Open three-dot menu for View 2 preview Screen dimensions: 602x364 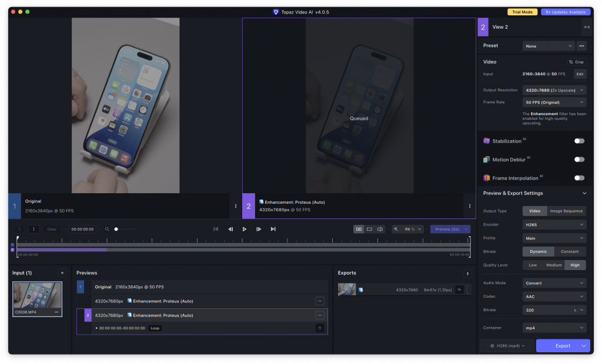(x=470, y=206)
